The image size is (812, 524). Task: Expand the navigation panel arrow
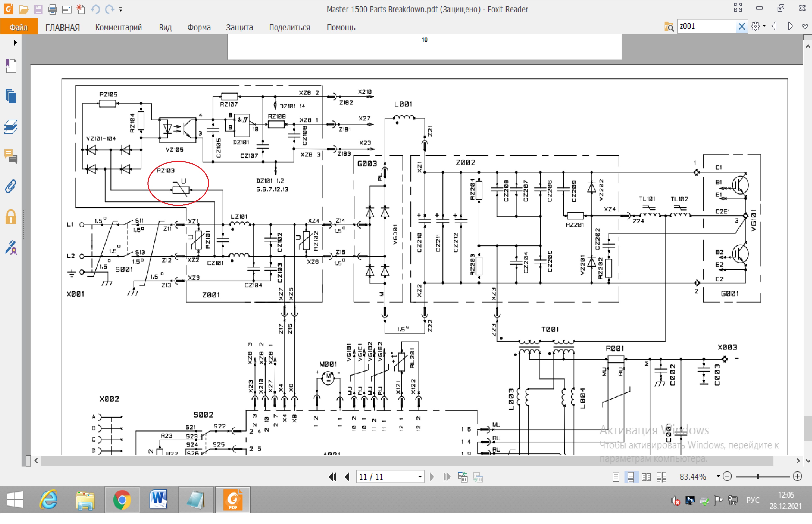coord(15,43)
